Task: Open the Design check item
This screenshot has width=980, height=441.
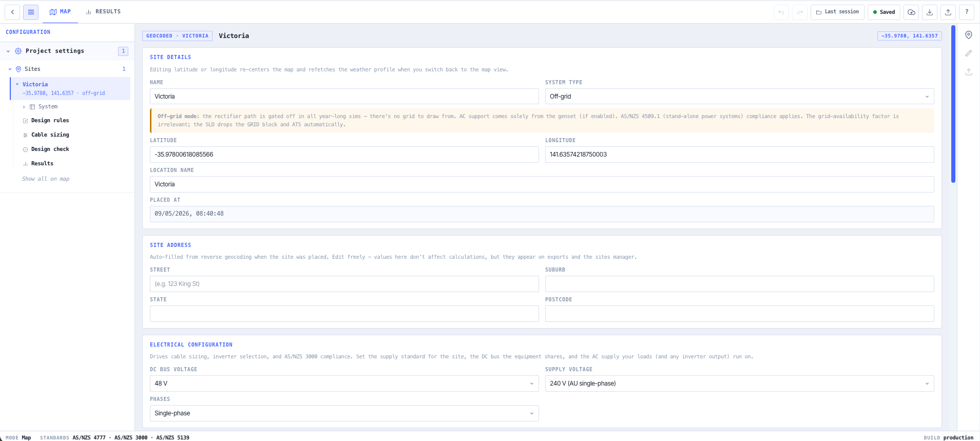Action: click(x=50, y=149)
